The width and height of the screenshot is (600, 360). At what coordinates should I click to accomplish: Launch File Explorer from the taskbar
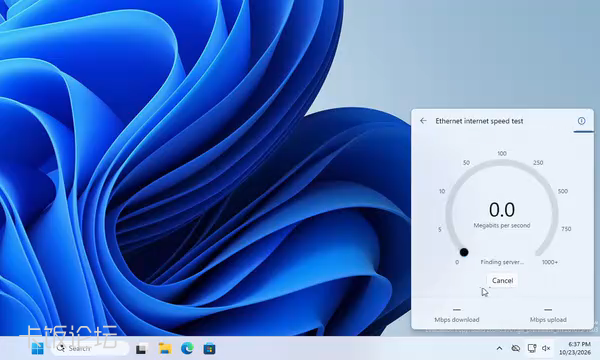(165, 349)
